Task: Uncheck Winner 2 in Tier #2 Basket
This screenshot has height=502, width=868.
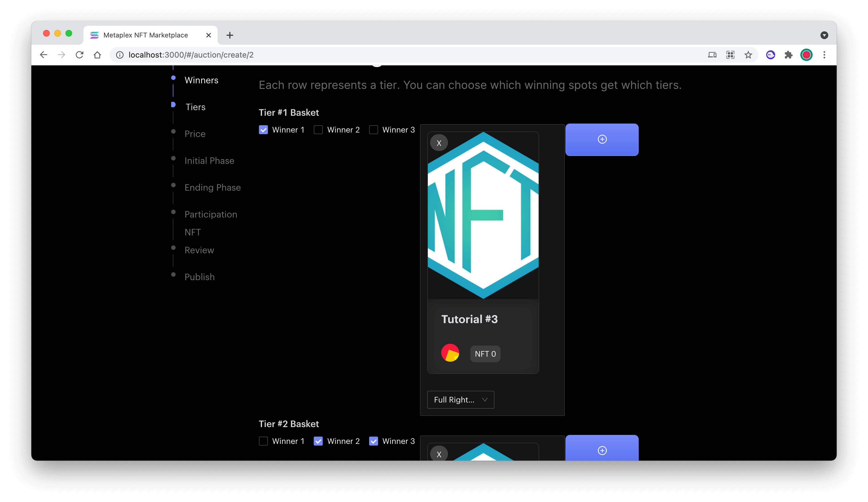Action: pos(318,441)
